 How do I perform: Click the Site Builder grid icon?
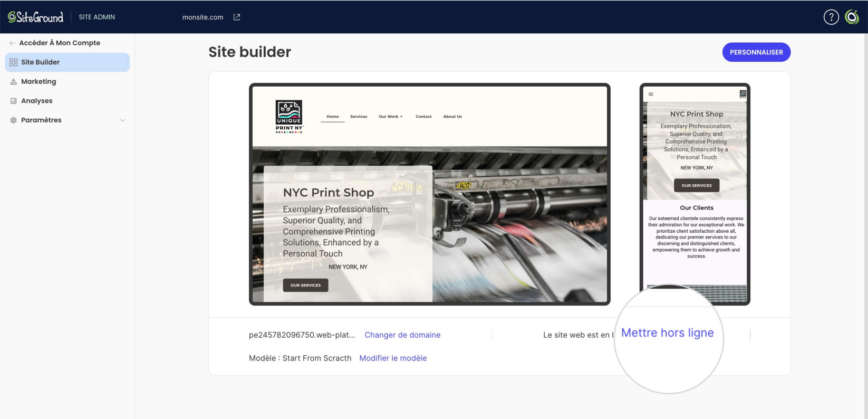pos(14,62)
